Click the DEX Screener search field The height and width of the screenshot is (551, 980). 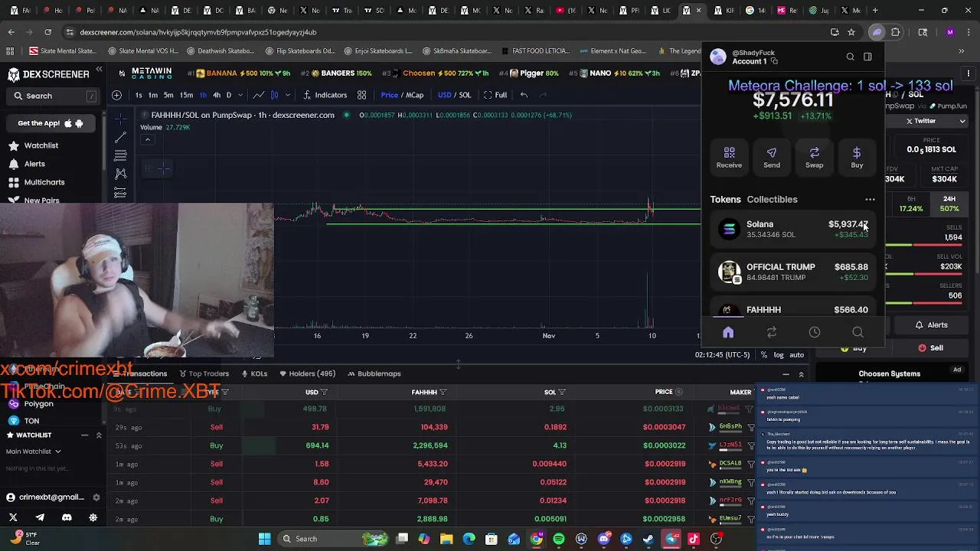pos(54,96)
